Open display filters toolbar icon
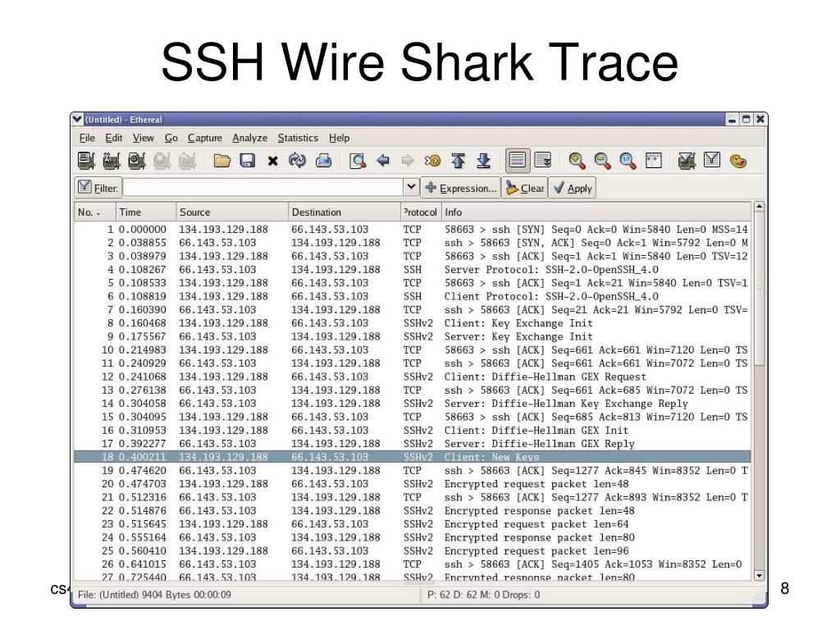 coord(712,160)
